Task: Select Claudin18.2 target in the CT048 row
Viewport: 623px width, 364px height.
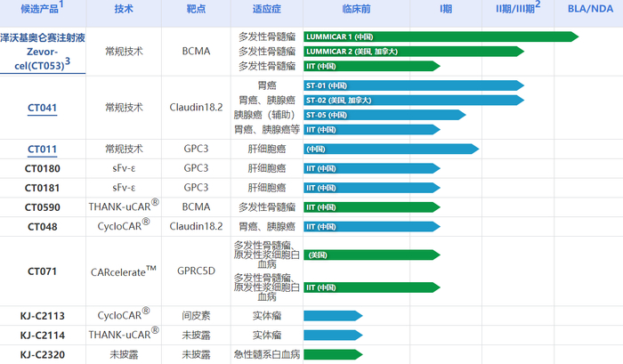Action: (x=196, y=227)
